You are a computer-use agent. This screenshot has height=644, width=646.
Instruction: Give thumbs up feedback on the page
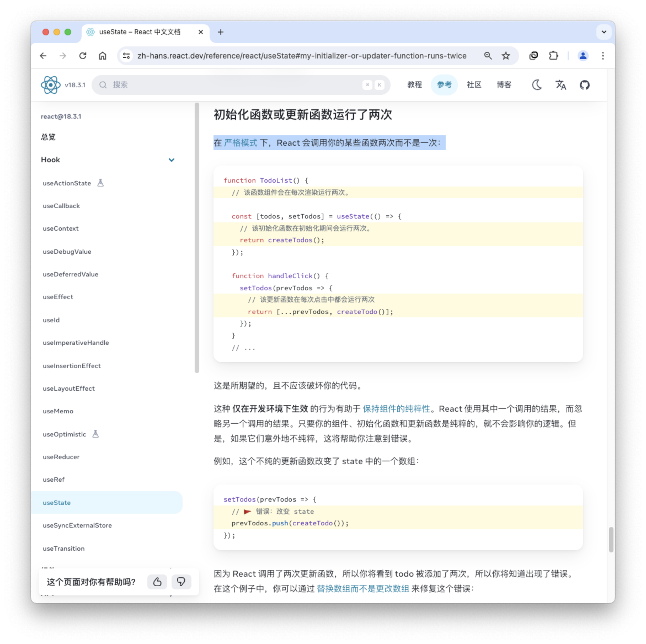[x=157, y=582]
